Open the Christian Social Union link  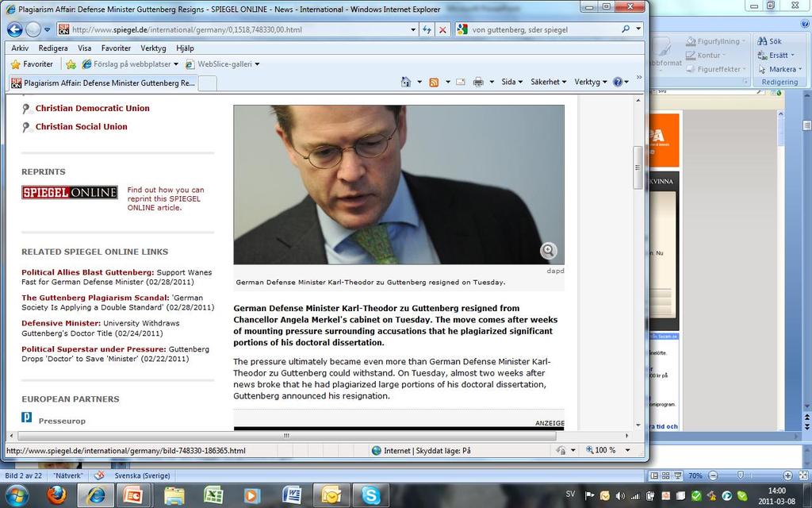tap(82, 126)
